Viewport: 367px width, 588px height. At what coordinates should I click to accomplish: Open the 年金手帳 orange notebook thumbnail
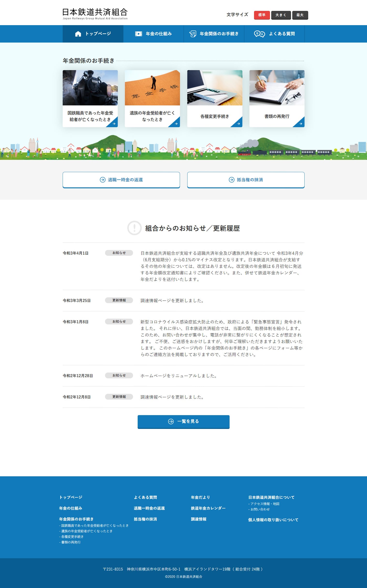(152, 88)
